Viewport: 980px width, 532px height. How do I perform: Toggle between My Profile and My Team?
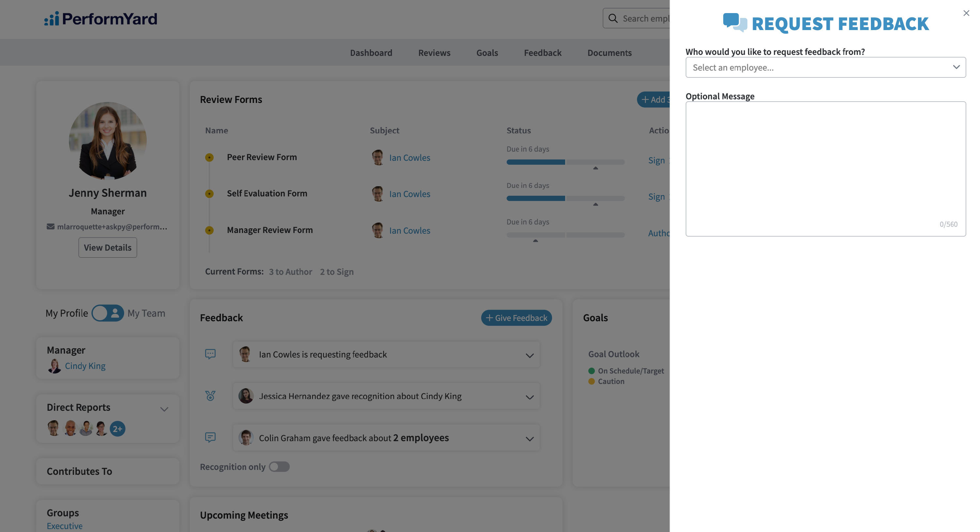(108, 313)
